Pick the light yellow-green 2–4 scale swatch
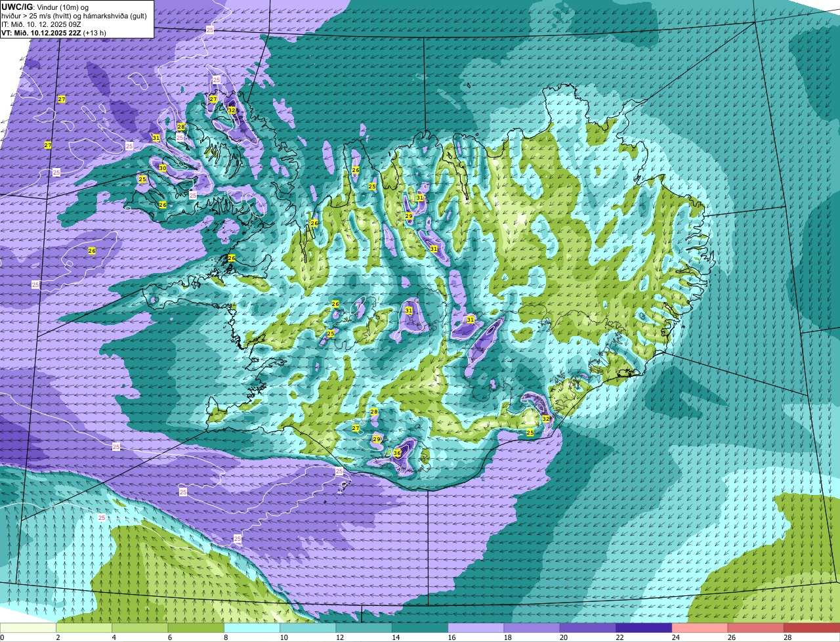This screenshot has width=840, height=642. [x=84, y=628]
